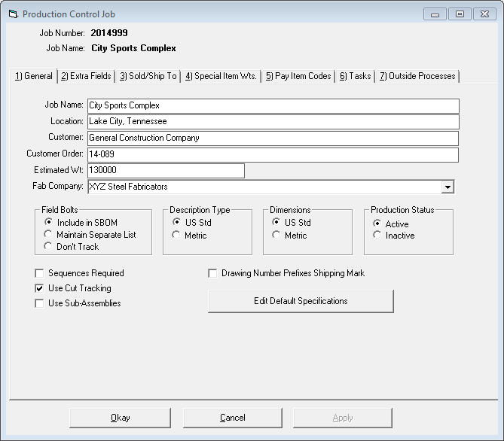Check Drawing Number Prefixes Shipping Mark
Image resolution: width=504 pixels, height=441 pixels.
212,273
